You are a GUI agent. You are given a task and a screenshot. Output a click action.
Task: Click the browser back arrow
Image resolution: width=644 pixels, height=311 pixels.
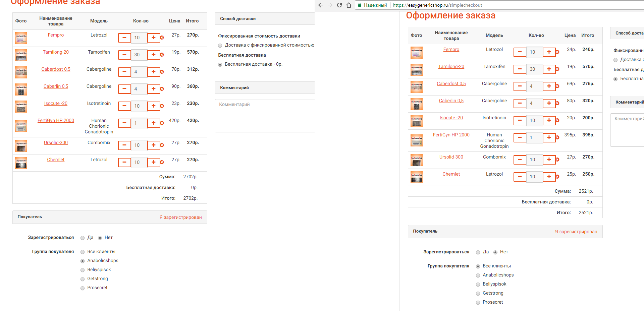pos(320,5)
